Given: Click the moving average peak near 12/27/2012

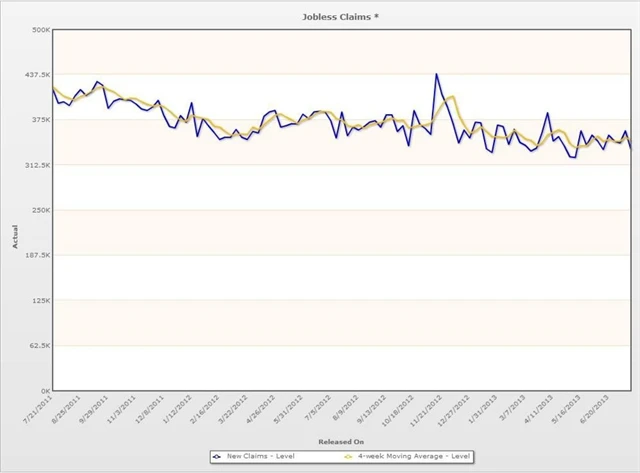Looking at the screenshot, I should 452,97.
